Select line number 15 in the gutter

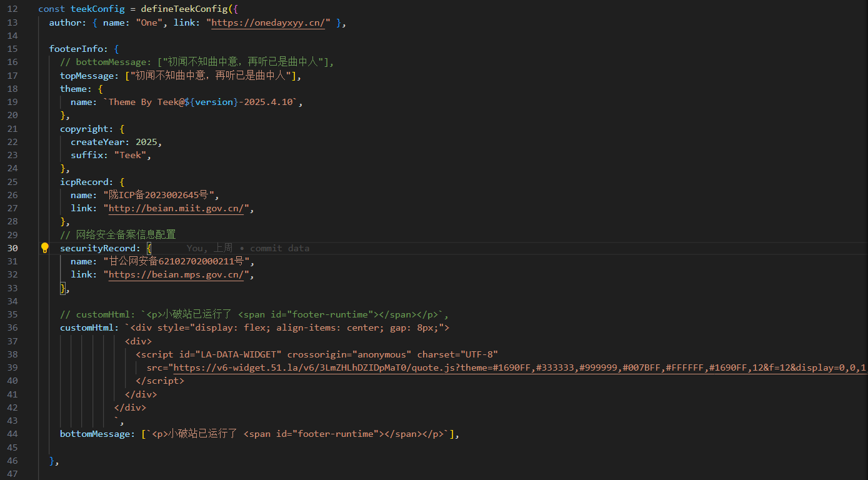[12, 49]
